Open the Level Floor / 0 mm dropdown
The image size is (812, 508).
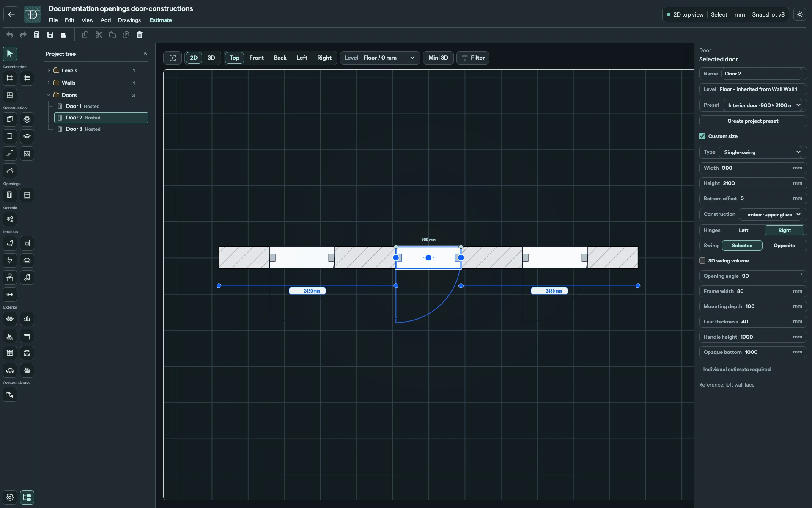click(380, 58)
